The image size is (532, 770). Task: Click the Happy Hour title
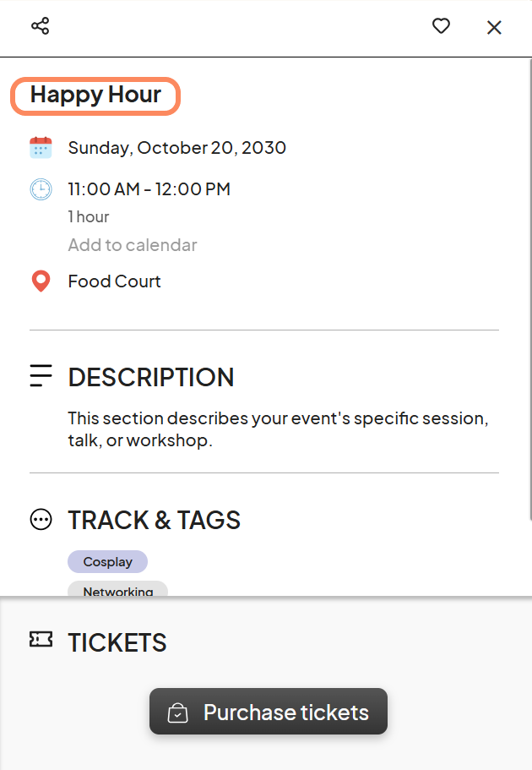[95, 96]
